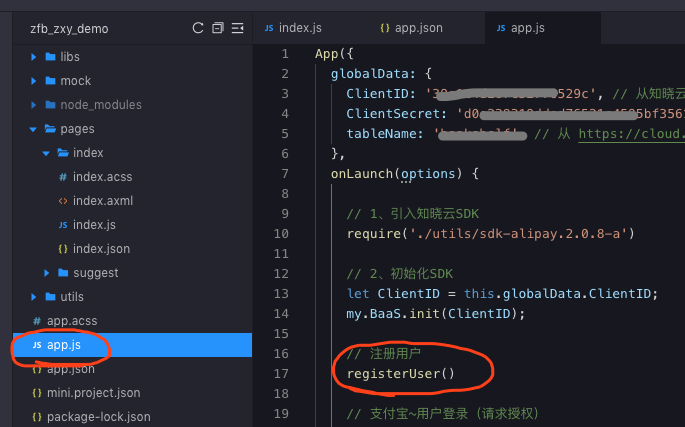Screen dimensions: 685x427
Task: Select app.js in the file tree
Action: click(132, 345)
